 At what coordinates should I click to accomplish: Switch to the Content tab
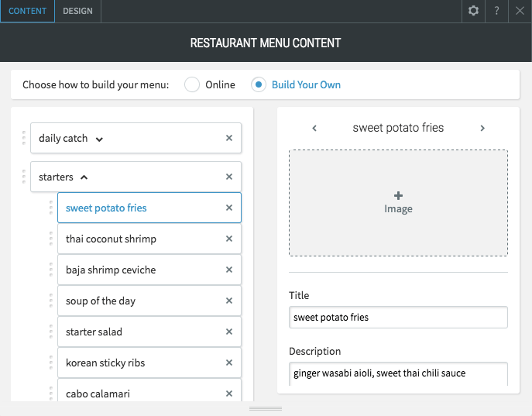pos(27,11)
